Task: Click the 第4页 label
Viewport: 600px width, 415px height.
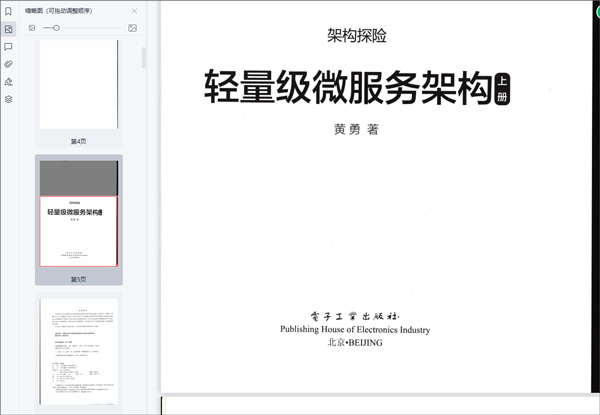Action: tap(78, 142)
